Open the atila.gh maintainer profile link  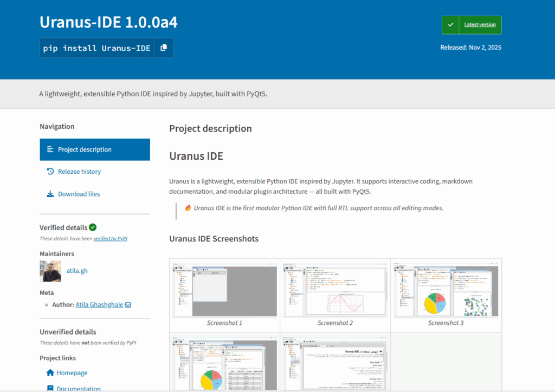point(76,271)
